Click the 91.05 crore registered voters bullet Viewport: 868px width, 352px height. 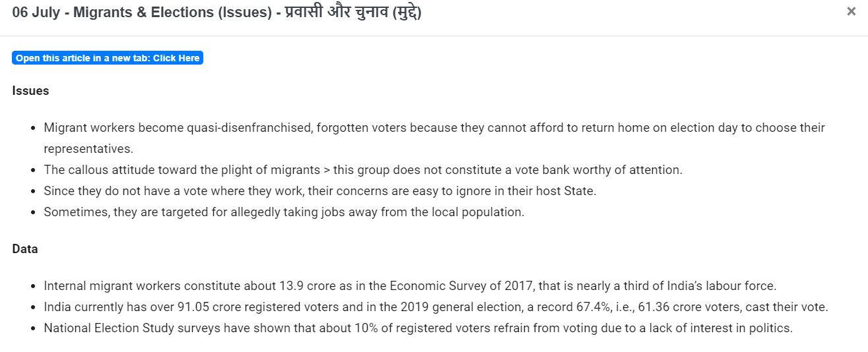point(436,307)
